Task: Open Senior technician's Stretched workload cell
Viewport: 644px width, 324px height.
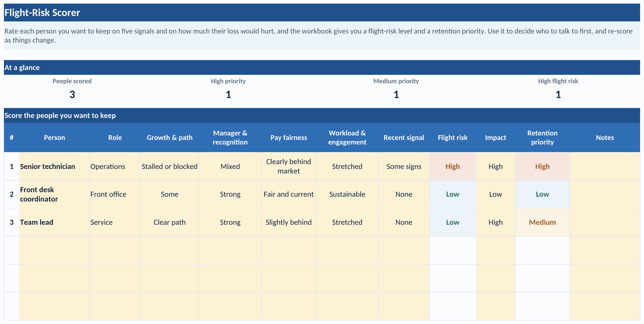Action: coord(347,167)
